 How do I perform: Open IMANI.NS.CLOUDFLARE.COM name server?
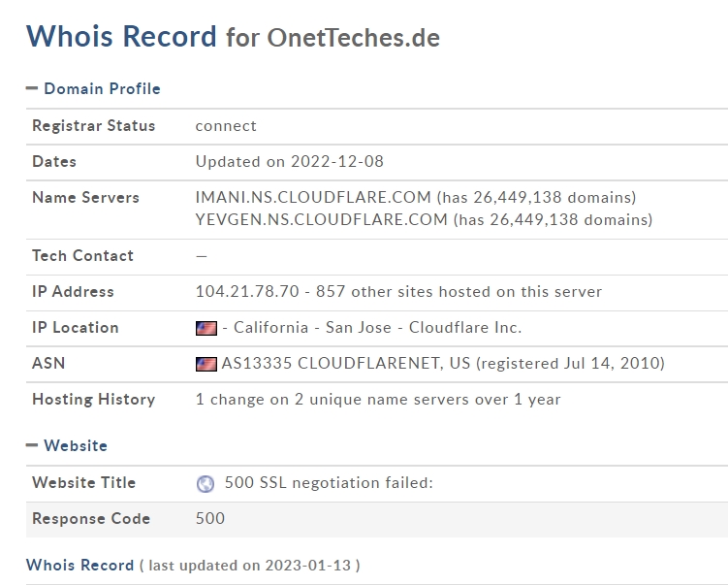(313, 197)
